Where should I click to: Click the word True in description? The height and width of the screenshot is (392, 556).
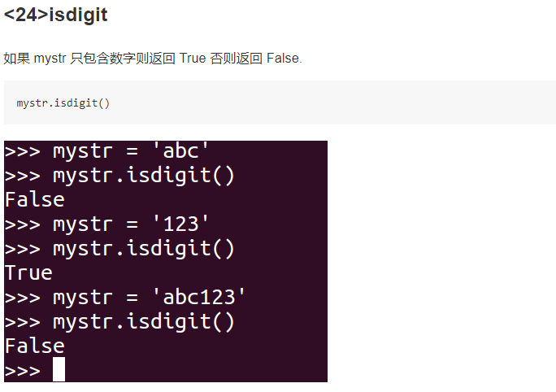coord(193,59)
